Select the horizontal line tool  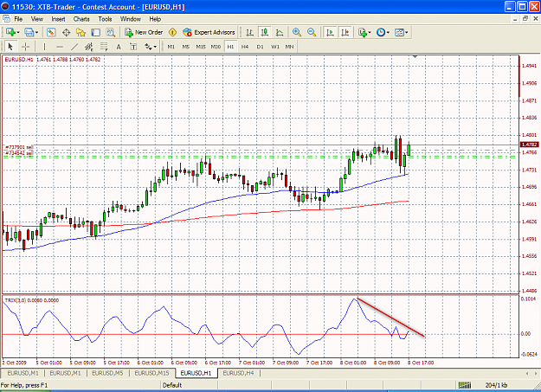[60, 47]
